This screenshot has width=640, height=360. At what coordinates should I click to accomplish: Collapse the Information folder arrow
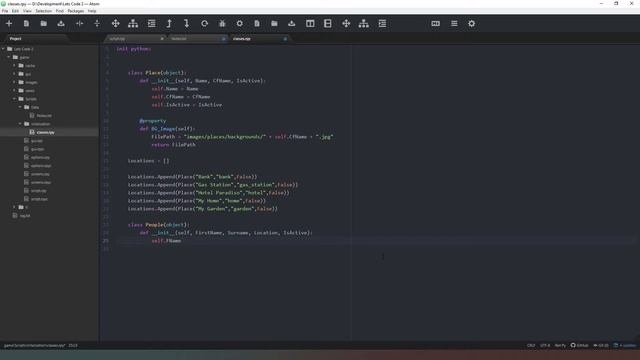pos(20,124)
